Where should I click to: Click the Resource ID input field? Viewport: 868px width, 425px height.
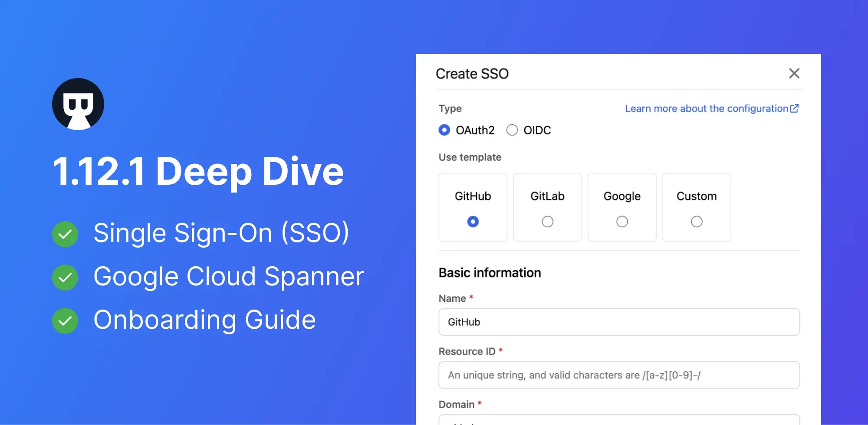click(x=619, y=375)
